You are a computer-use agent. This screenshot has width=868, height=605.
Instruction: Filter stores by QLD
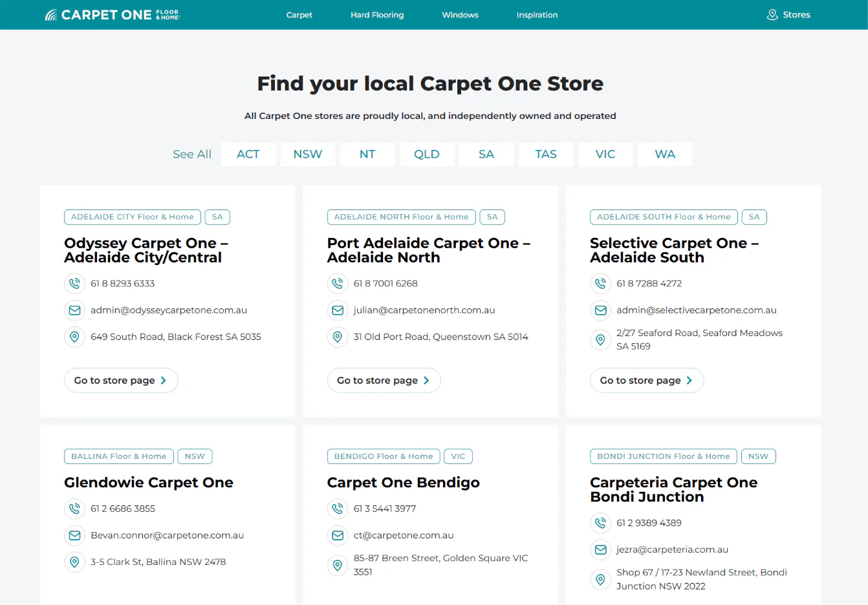[x=427, y=154]
